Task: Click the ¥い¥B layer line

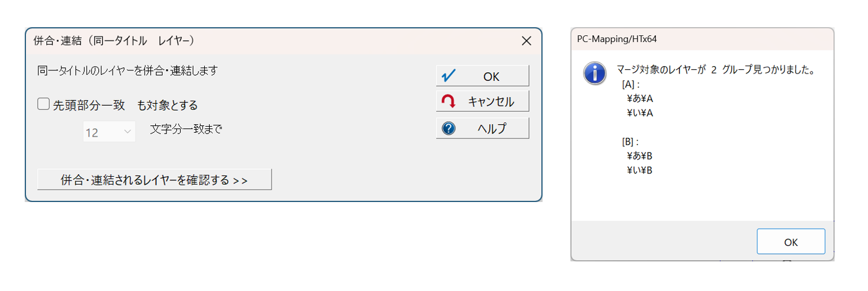Action: tap(640, 170)
